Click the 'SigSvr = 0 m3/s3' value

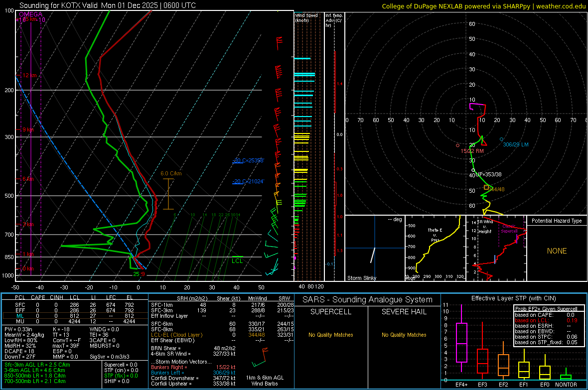pyautogui.click(x=110, y=357)
